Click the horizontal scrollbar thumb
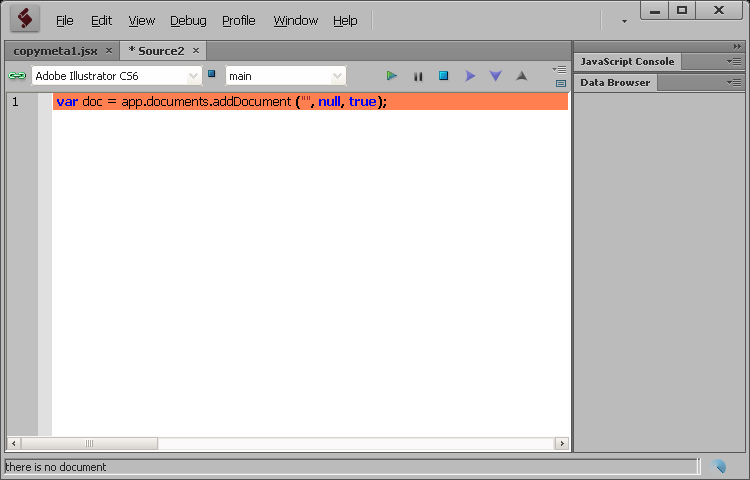The height and width of the screenshot is (480, 750). (89, 443)
